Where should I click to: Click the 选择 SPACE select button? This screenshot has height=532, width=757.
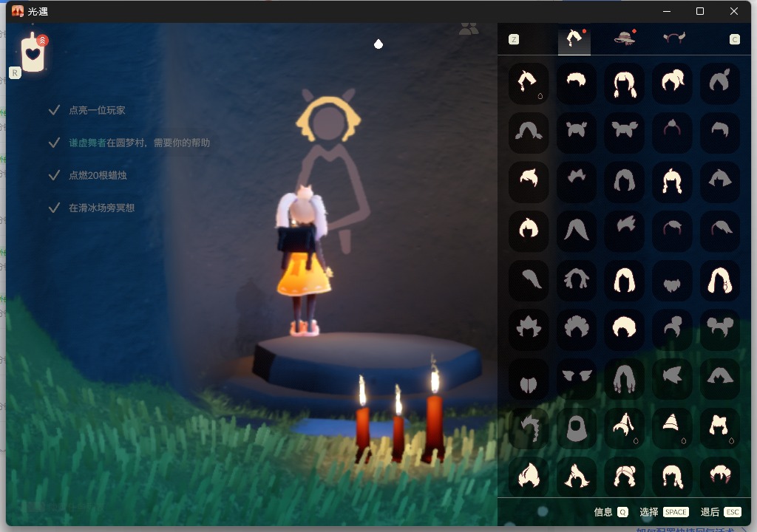664,512
